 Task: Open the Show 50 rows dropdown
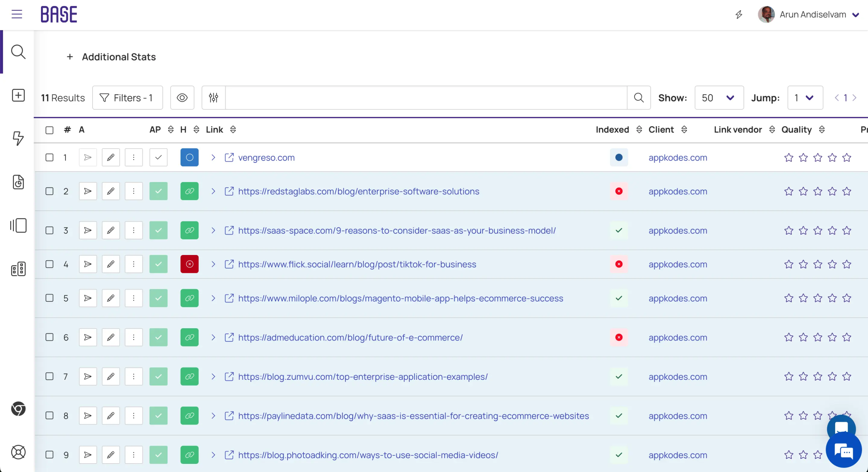pos(719,98)
